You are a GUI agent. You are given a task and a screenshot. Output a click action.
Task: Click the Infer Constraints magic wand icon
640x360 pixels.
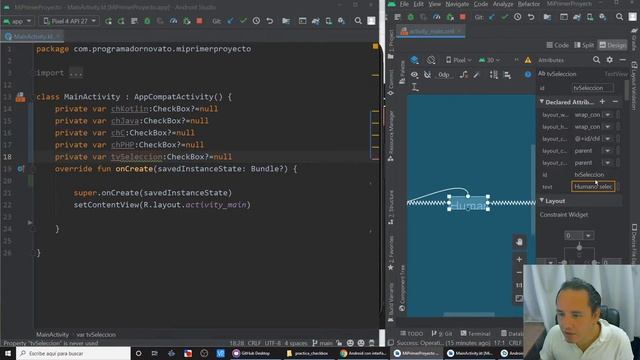[x=476, y=75]
